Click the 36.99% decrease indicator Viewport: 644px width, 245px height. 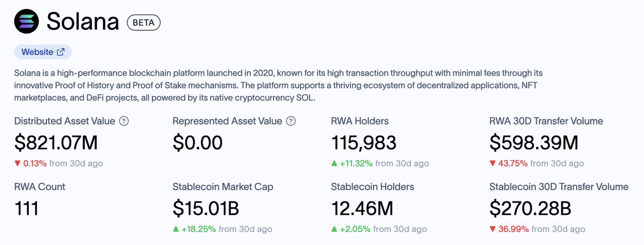click(509, 229)
